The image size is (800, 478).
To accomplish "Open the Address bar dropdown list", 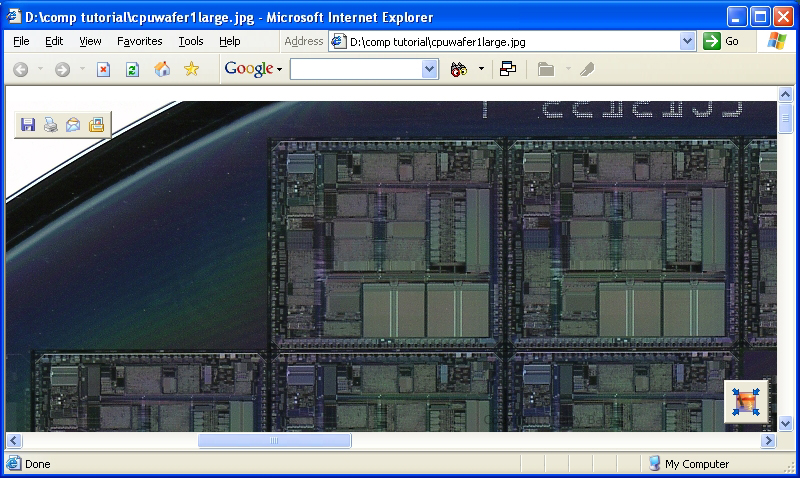I will (687, 41).
